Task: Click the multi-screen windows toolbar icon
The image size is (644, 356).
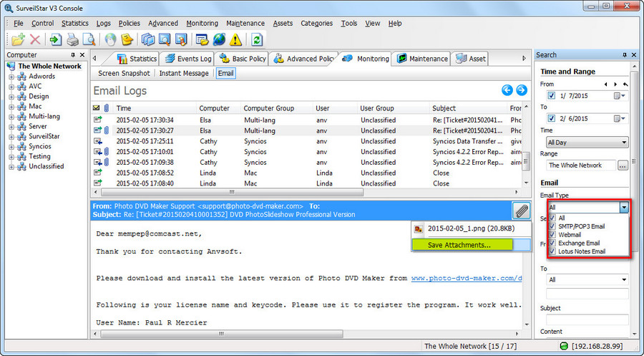Action: pyautogui.click(x=148, y=39)
